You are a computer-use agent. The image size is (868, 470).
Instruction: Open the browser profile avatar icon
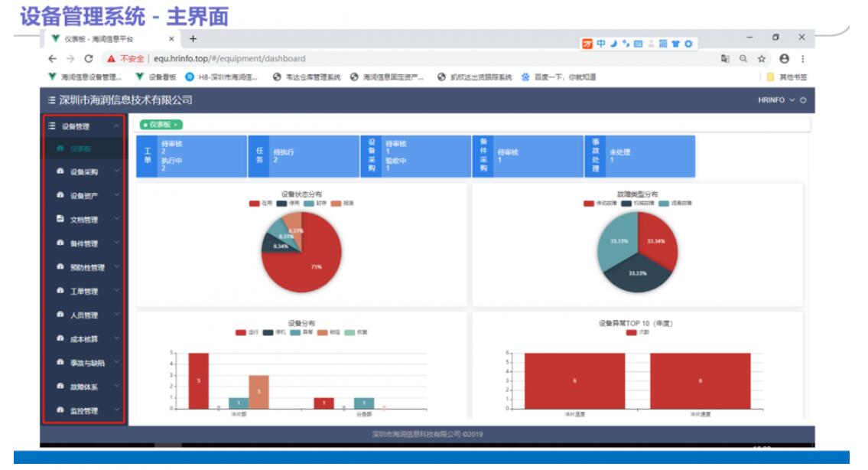coord(784,58)
